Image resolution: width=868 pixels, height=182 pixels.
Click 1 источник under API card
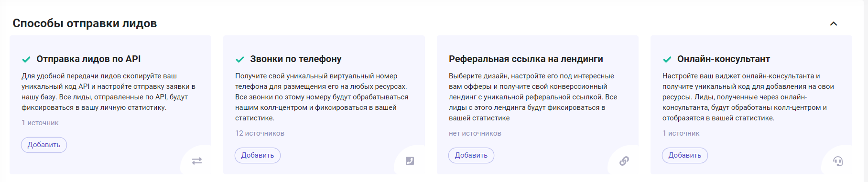coord(40,123)
